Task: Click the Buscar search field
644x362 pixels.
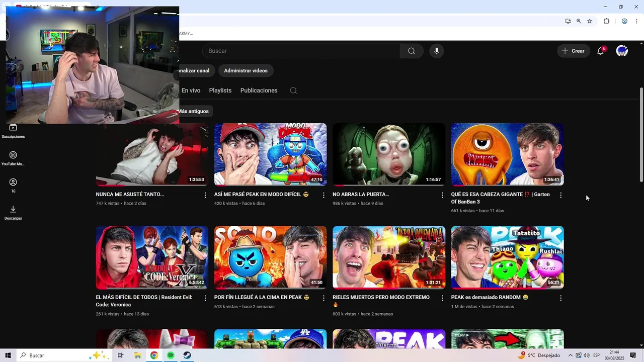Action: tap(301, 51)
